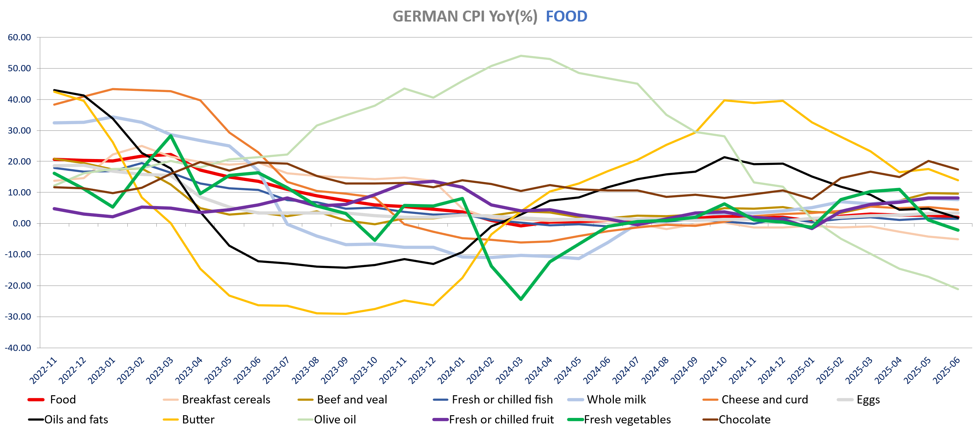The width and height of the screenshot is (980, 434).
Task: Select the 2024-03 x-axis date label
Action: 510,370
